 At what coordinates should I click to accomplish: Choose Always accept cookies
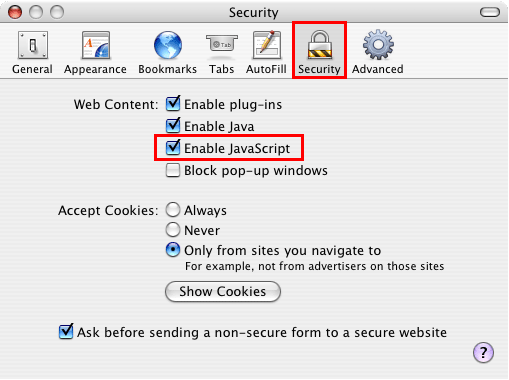pyautogui.click(x=173, y=210)
